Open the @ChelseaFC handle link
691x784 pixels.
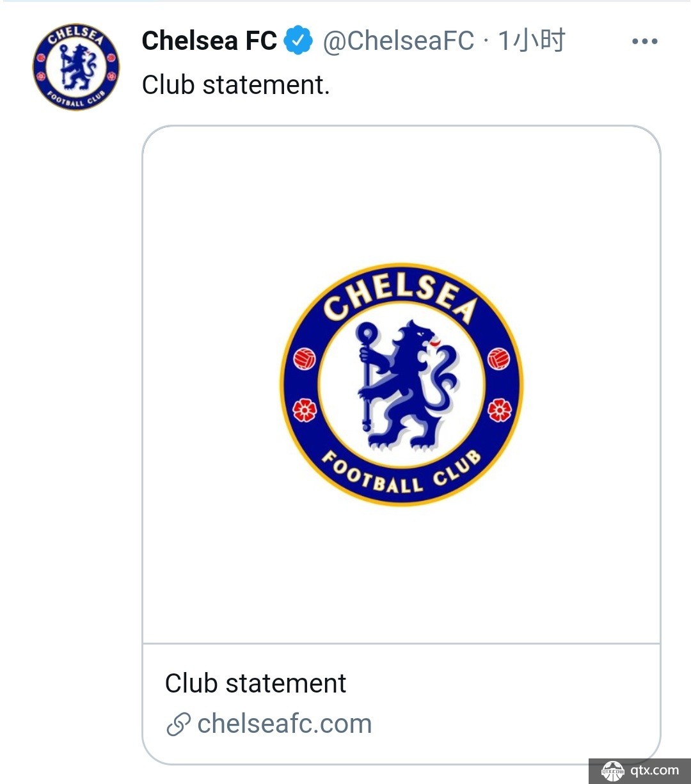pos(399,41)
